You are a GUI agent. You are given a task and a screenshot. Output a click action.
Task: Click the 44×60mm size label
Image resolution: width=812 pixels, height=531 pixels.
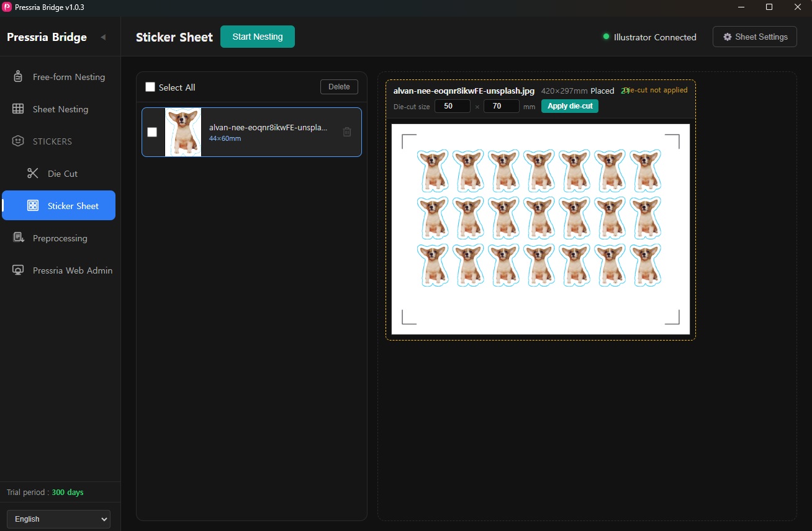pyautogui.click(x=225, y=138)
